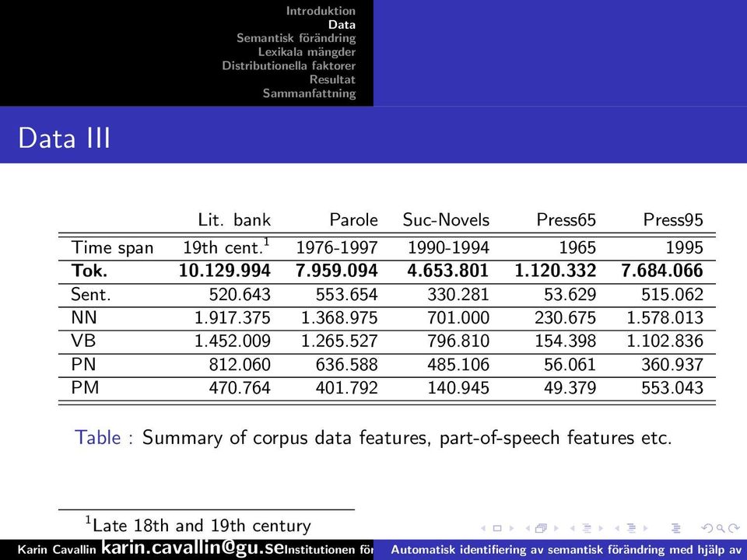The height and width of the screenshot is (560, 747).
Task: Go to previous subsection using its arrow
Action: [573, 528]
